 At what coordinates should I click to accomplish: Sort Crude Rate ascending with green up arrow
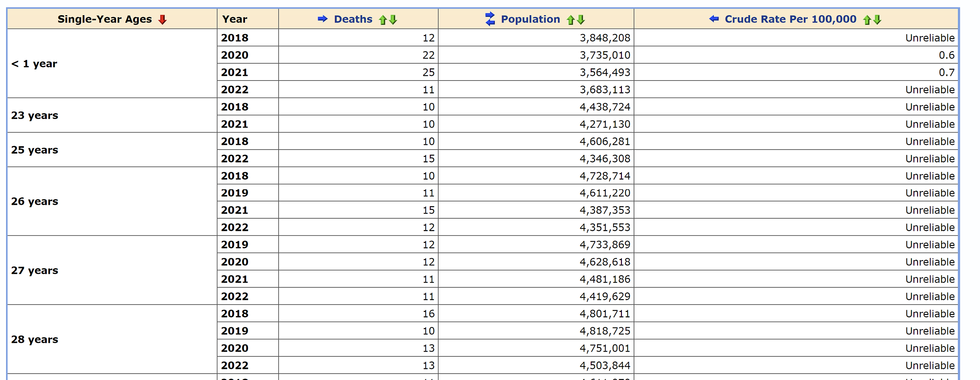[x=867, y=20]
